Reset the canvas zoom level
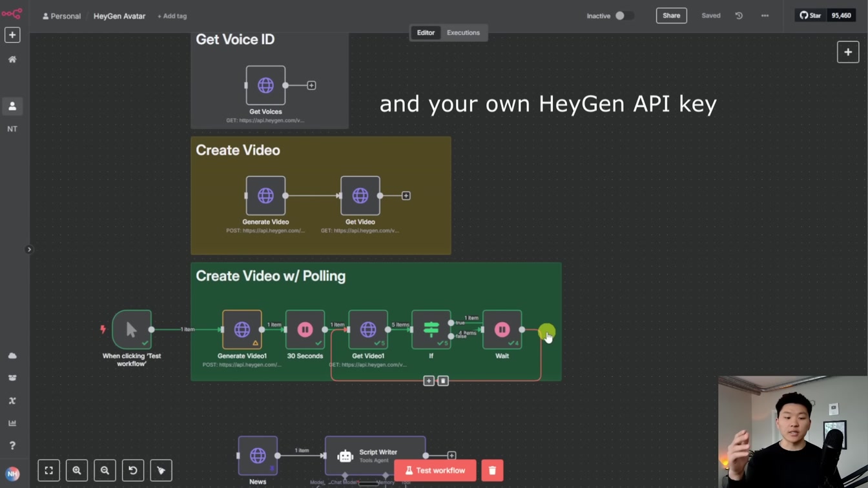 pos(133,471)
